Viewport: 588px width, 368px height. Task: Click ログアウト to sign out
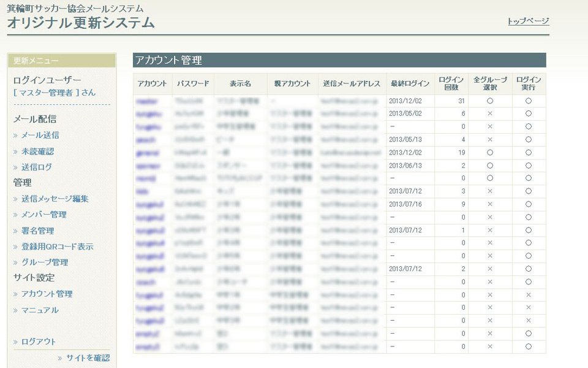(38, 342)
